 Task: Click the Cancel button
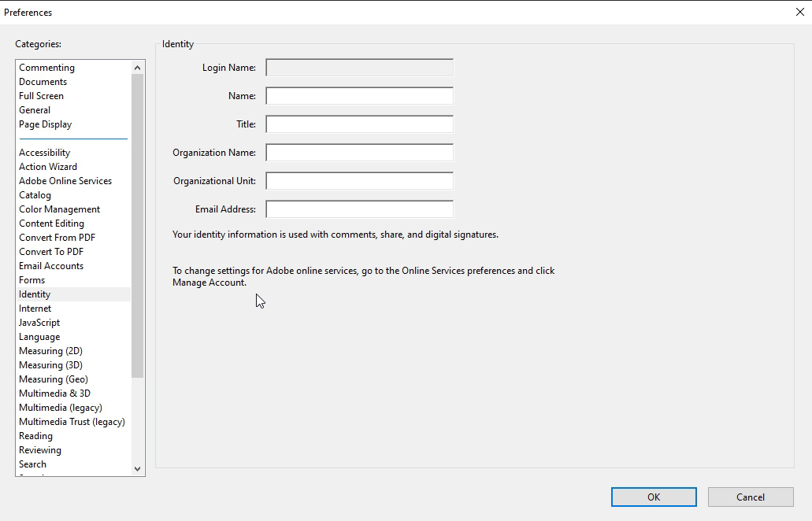750,497
